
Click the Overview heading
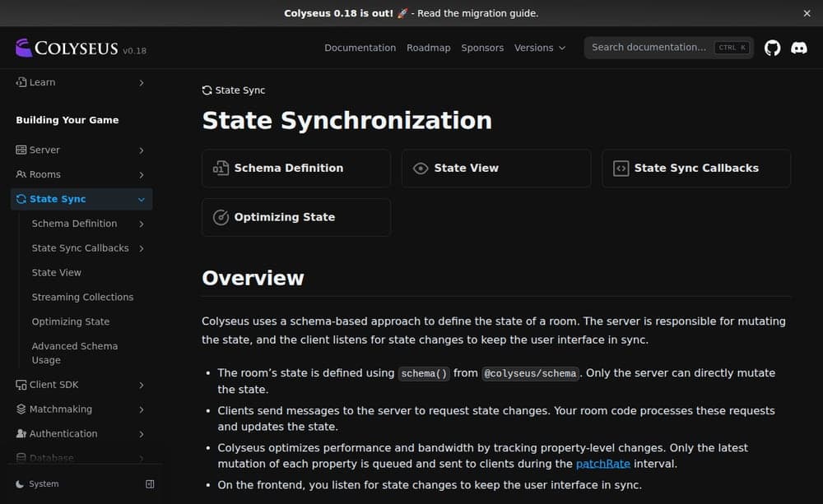[x=253, y=278]
